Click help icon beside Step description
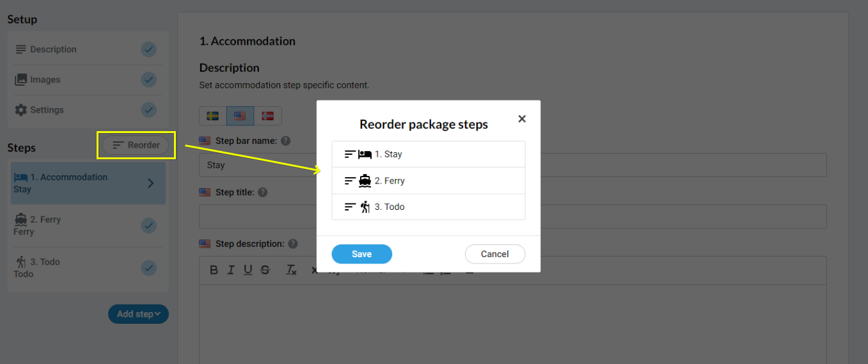Image resolution: width=868 pixels, height=364 pixels. [x=293, y=244]
